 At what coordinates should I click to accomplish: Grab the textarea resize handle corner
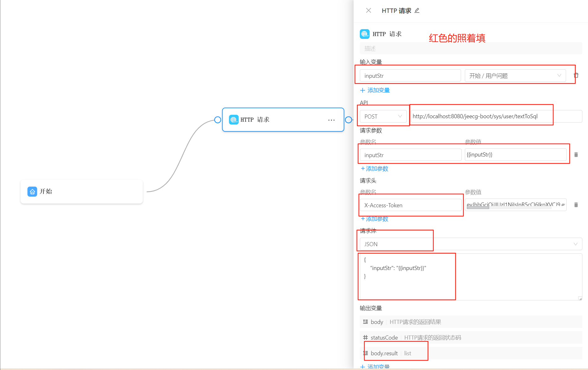tap(580, 299)
